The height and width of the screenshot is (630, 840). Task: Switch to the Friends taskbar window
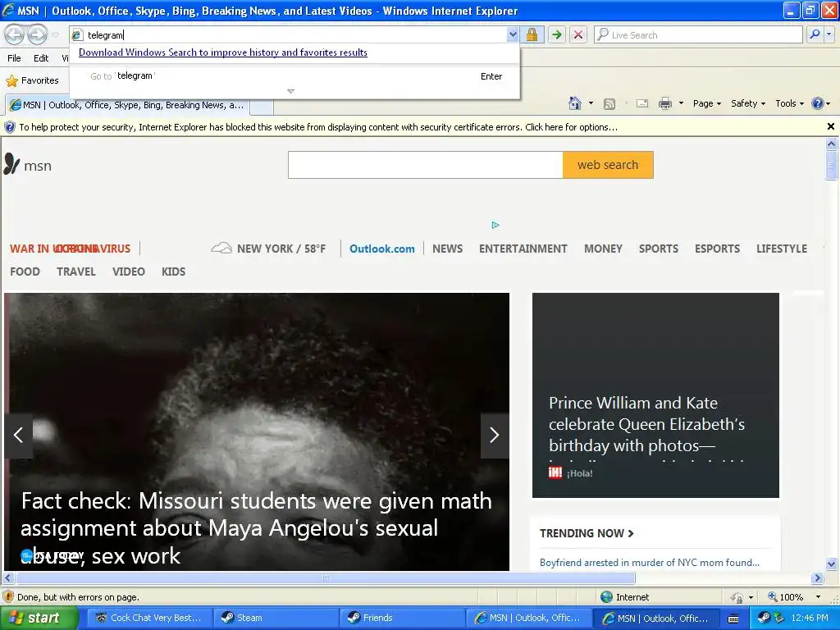401,618
